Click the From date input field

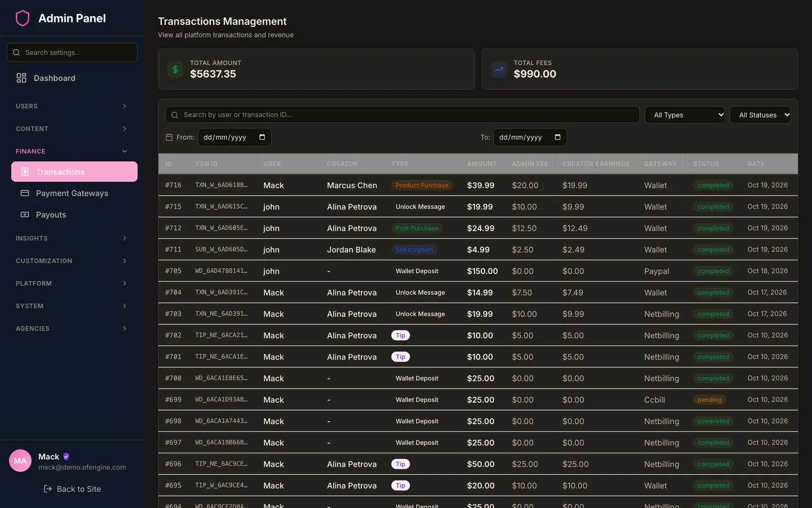(x=234, y=137)
